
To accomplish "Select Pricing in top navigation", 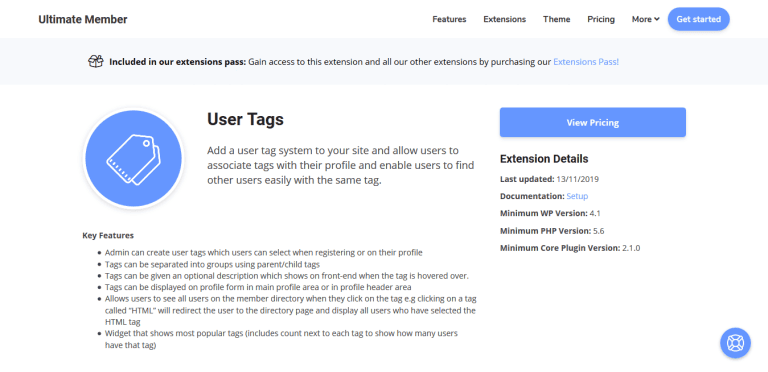I will coord(601,19).
